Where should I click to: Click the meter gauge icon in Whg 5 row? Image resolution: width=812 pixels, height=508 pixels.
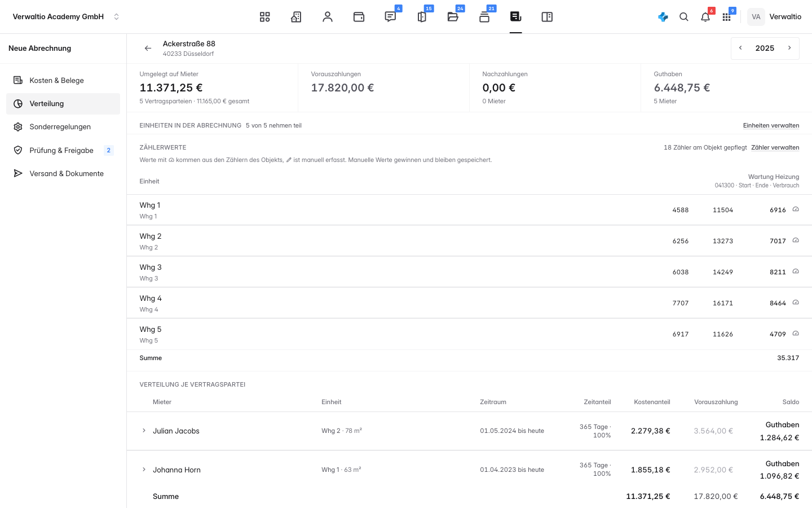point(796,334)
